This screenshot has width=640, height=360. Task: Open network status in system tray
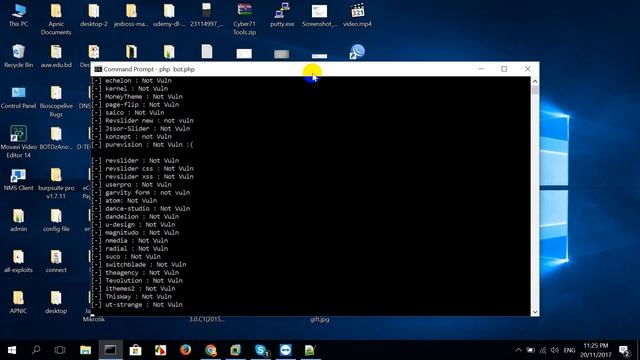pyautogui.click(x=542, y=350)
